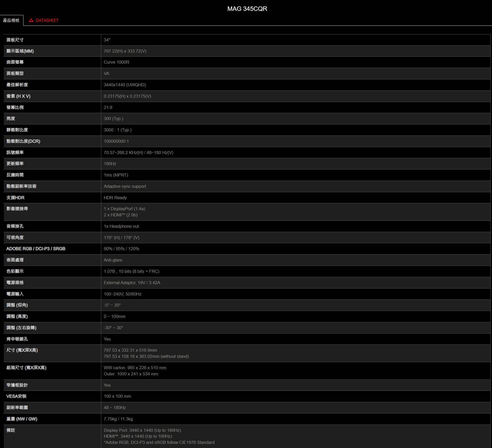The height and width of the screenshot is (448, 492).
Task: Click the 支援HDR label
Action: (15, 198)
